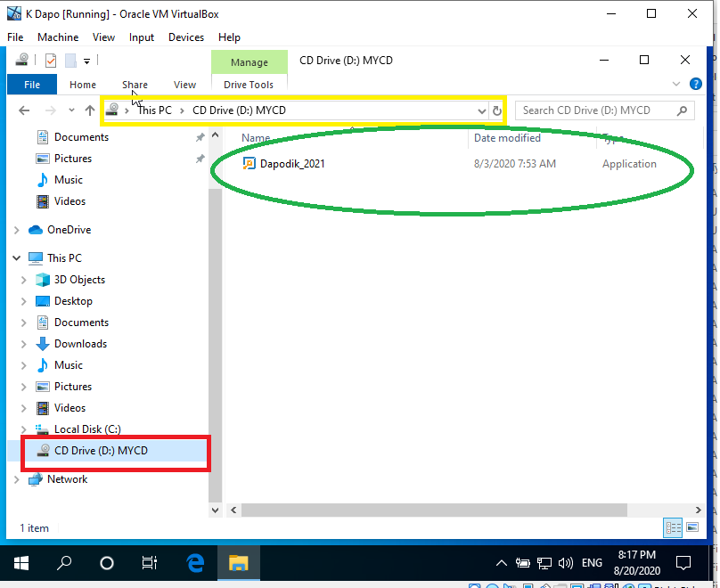
Task: Open the Customize Quick Access Toolbar dropdown
Action: click(86, 61)
